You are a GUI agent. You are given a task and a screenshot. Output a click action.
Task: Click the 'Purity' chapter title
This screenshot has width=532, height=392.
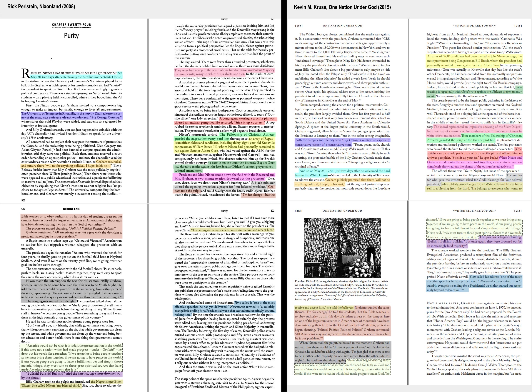click(x=71, y=36)
